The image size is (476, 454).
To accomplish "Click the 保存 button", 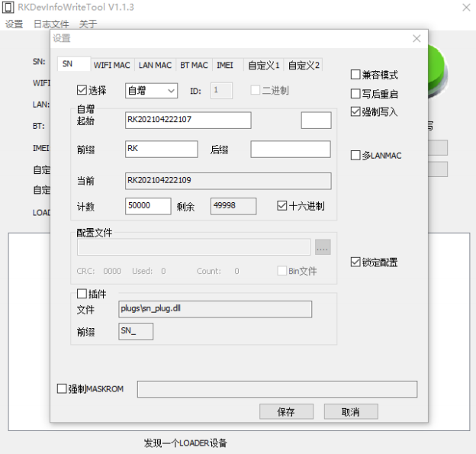I will (286, 412).
